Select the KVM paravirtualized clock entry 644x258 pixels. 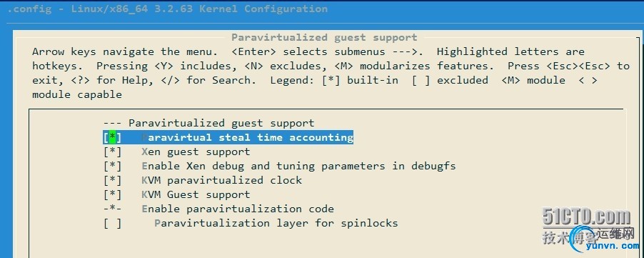(x=222, y=180)
